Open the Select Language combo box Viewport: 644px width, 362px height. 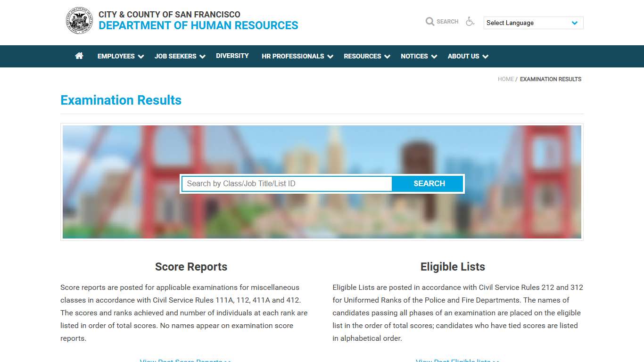click(x=528, y=23)
